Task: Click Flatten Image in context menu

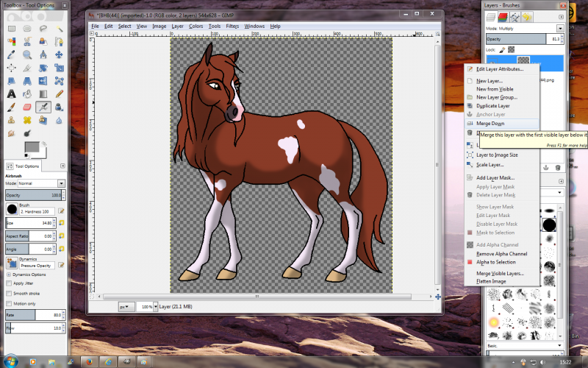Action: (491, 281)
